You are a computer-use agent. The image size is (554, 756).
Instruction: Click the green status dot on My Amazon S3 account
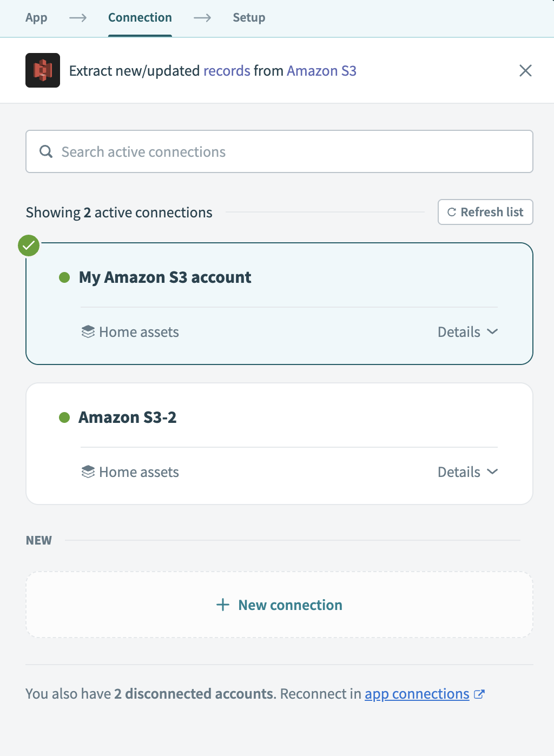pos(64,277)
